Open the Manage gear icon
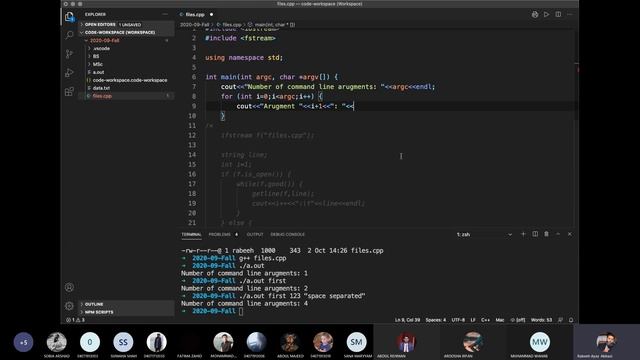Viewport: 640px width, 360px height. 69,306
